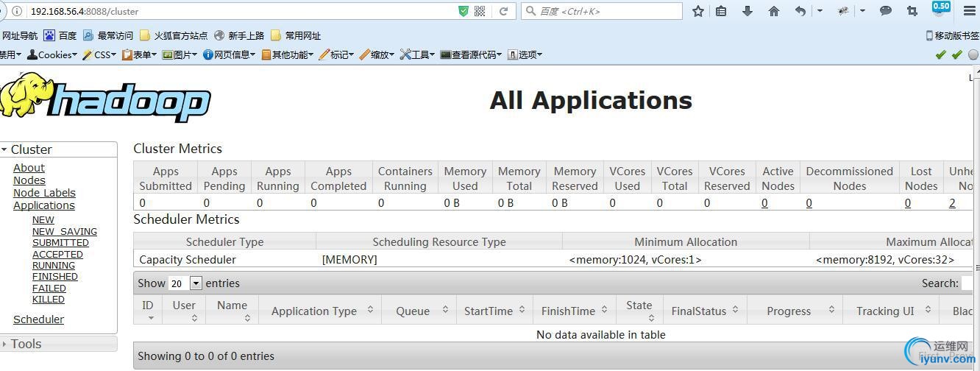Image resolution: width=980 pixels, height=371 pixels.
Task: Filter applications by NEW_SAVING state
Action: (65, 231)
